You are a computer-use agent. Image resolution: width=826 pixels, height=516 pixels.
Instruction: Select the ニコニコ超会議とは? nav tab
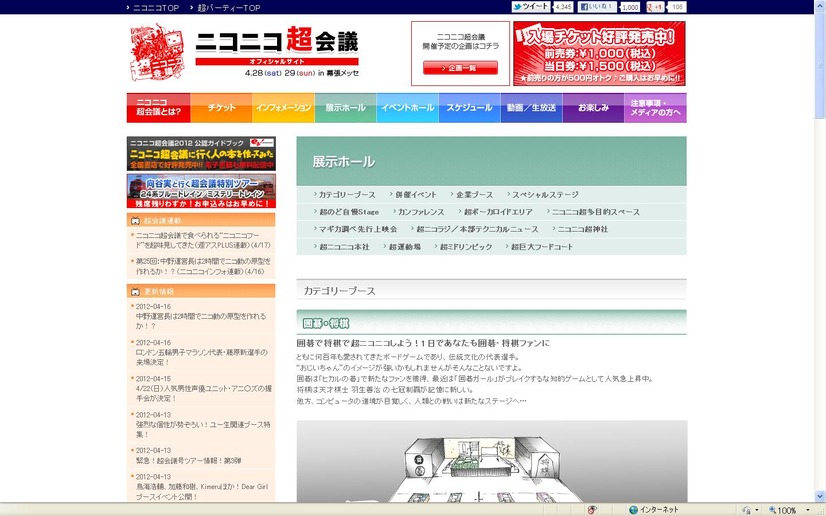[159, 107]
